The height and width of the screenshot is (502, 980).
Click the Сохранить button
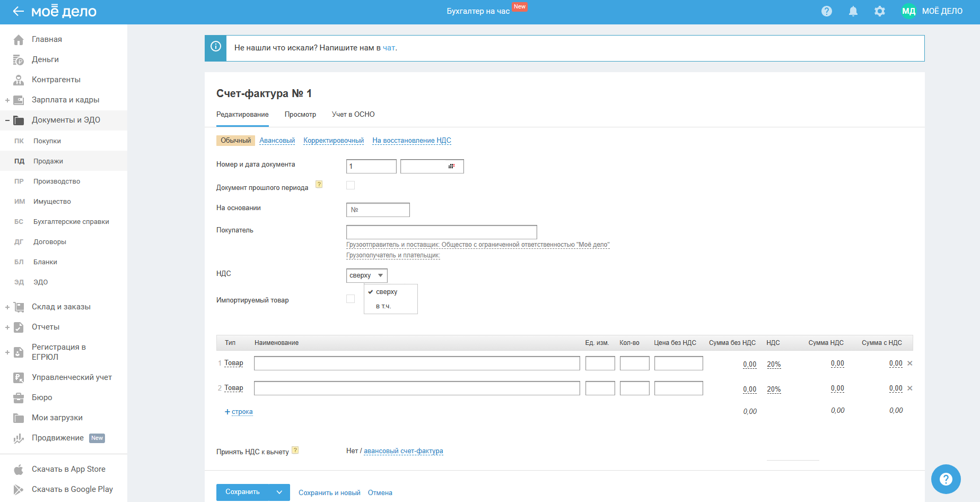click(x=242, y=492)
